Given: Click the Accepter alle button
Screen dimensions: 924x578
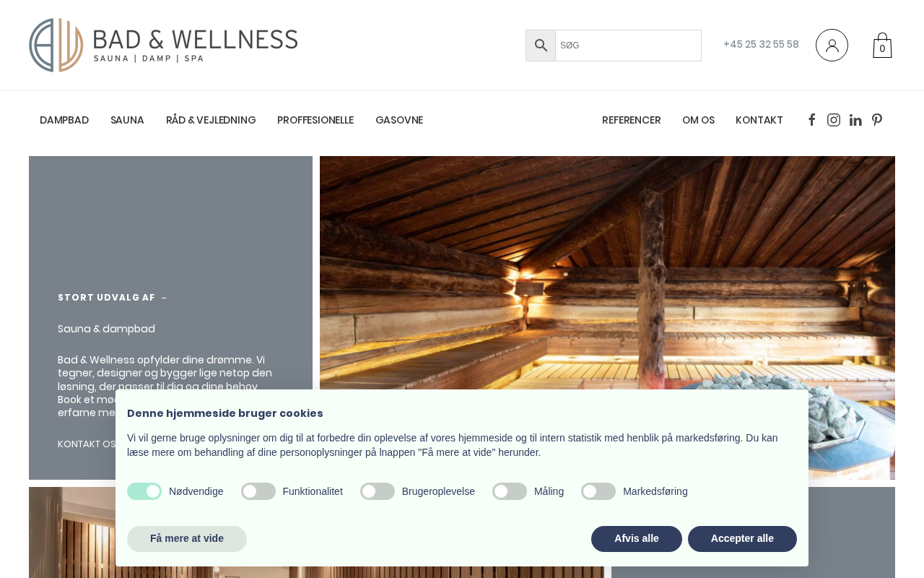Looking at the screenshot, I should coord(742,539).
